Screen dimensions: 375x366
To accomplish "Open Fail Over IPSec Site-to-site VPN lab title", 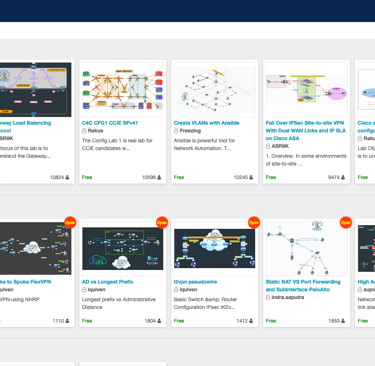I will (x=306, y=131).
